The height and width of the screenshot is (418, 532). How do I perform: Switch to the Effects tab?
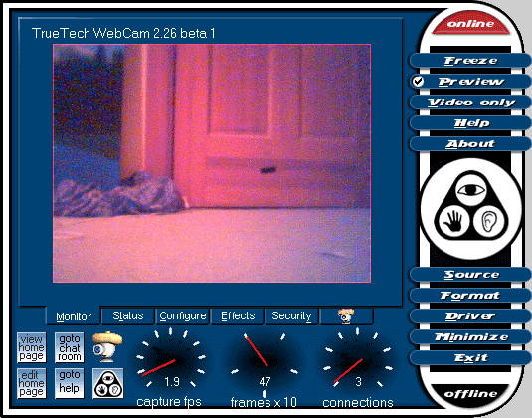238,316
